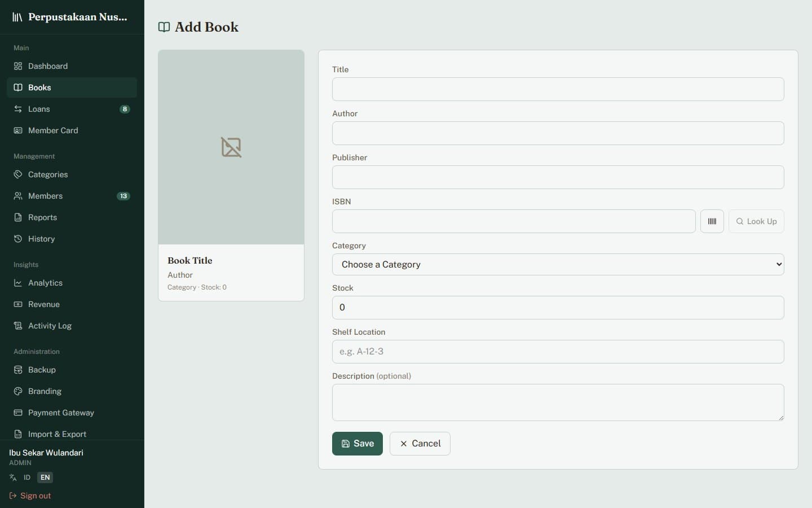Click the Shelf Location field
Viewport: 812px width, 508px height.
pyautogui.click(x=558, y=352)
